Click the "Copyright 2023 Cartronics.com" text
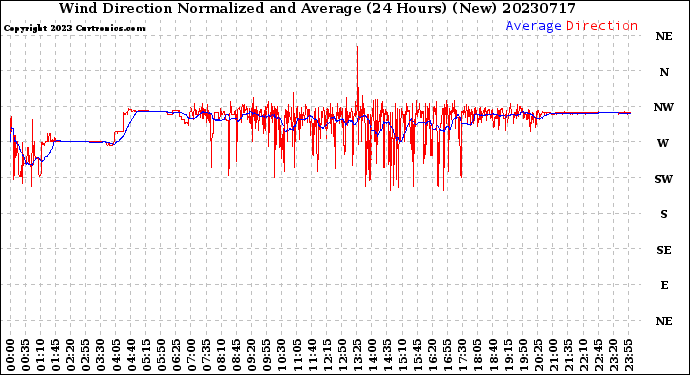690x375 pixels. click(74, 28)
